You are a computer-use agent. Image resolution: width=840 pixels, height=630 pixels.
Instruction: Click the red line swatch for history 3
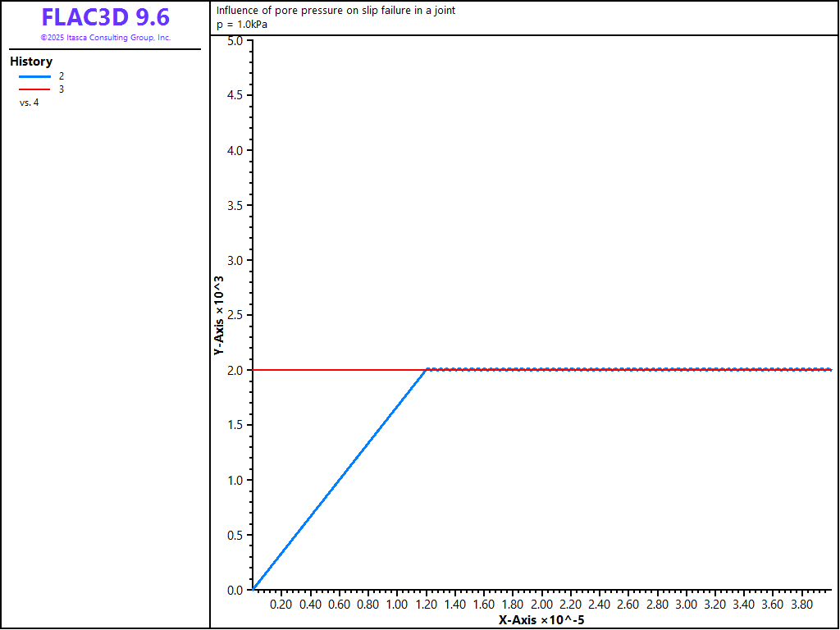[x=34, y=89]
